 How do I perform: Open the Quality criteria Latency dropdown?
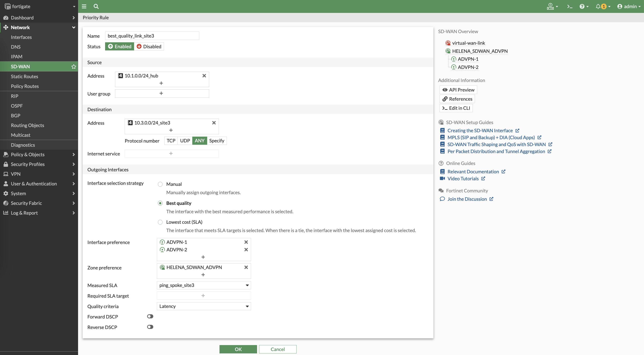(203, 306)
